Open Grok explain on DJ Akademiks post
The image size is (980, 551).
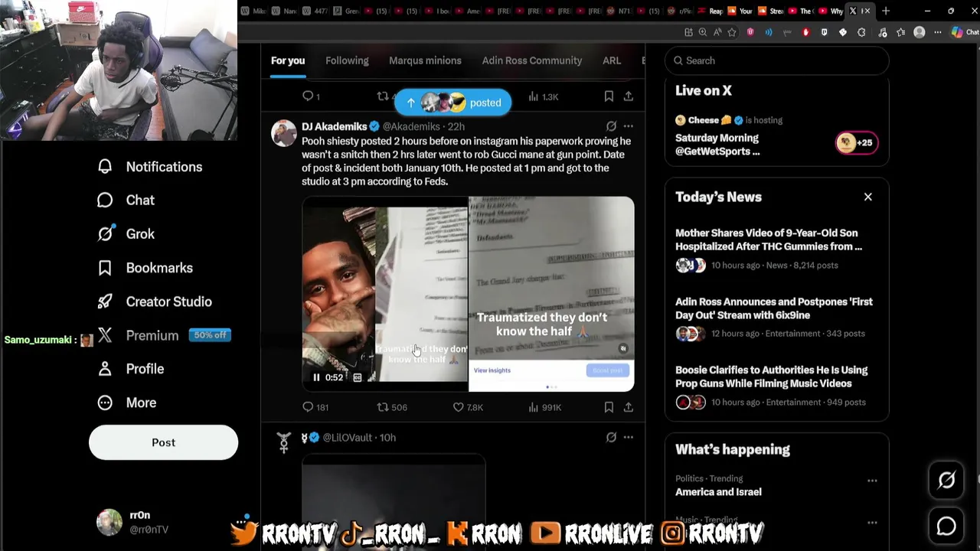coord(611,126)
